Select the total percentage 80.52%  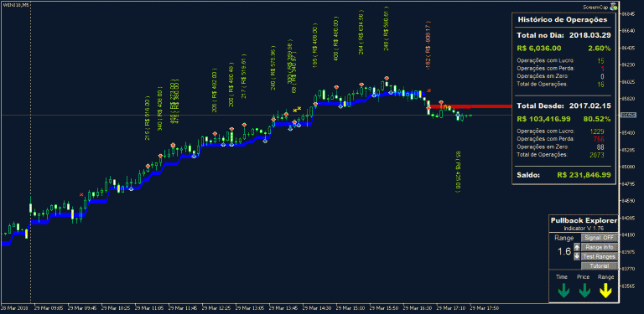tap(597, 119)
